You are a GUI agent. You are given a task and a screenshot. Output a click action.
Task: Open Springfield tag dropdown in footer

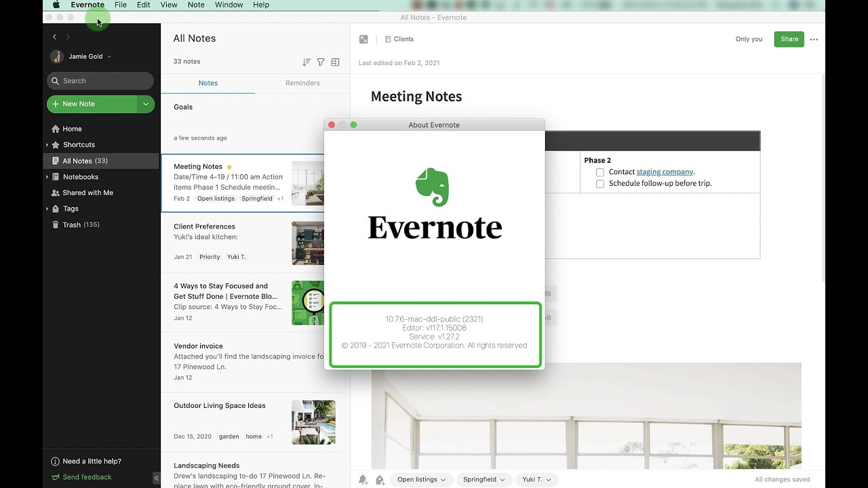(484, 479)
